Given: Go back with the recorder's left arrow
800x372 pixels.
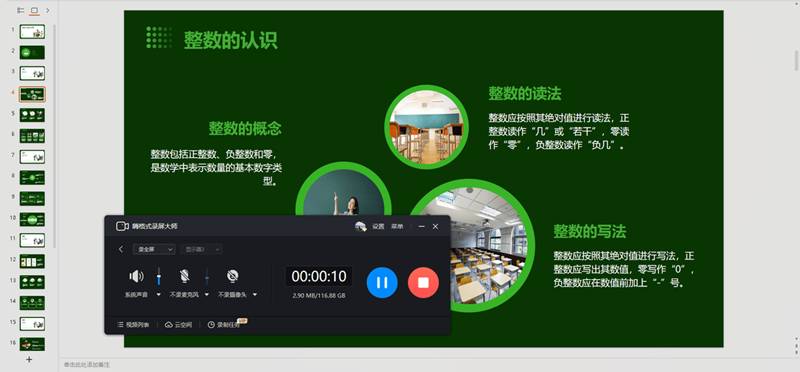Looking at the screenshot, I should point(121,249).
